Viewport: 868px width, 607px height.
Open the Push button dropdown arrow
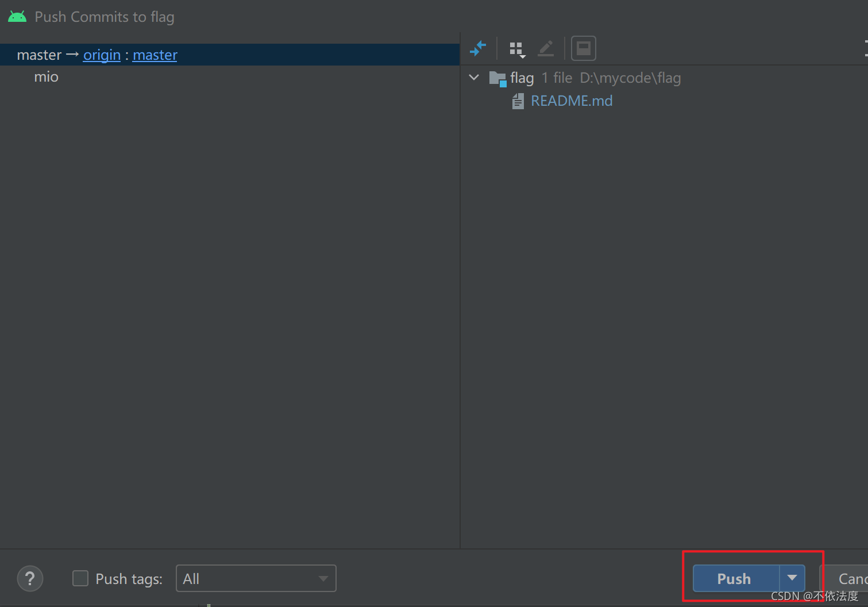(792, 578)
